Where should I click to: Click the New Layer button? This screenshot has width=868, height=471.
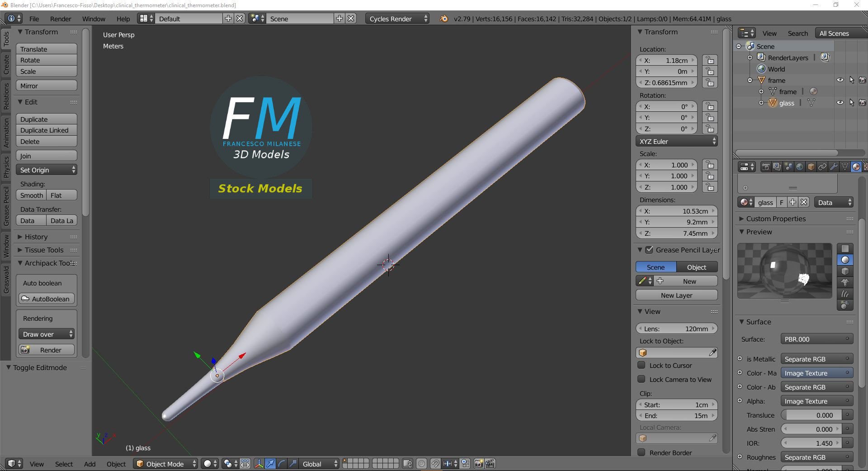pyautogui.click(x=677, y=295)
